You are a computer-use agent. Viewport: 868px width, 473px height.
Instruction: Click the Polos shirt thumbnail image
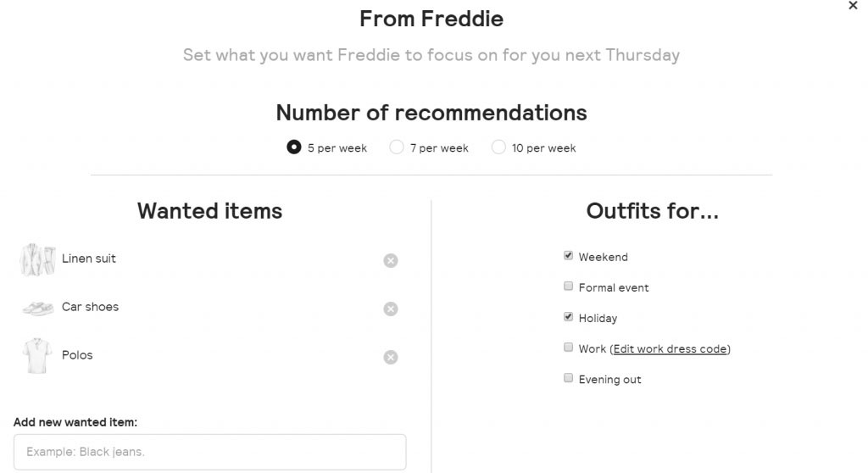click(x=37, y=356)
